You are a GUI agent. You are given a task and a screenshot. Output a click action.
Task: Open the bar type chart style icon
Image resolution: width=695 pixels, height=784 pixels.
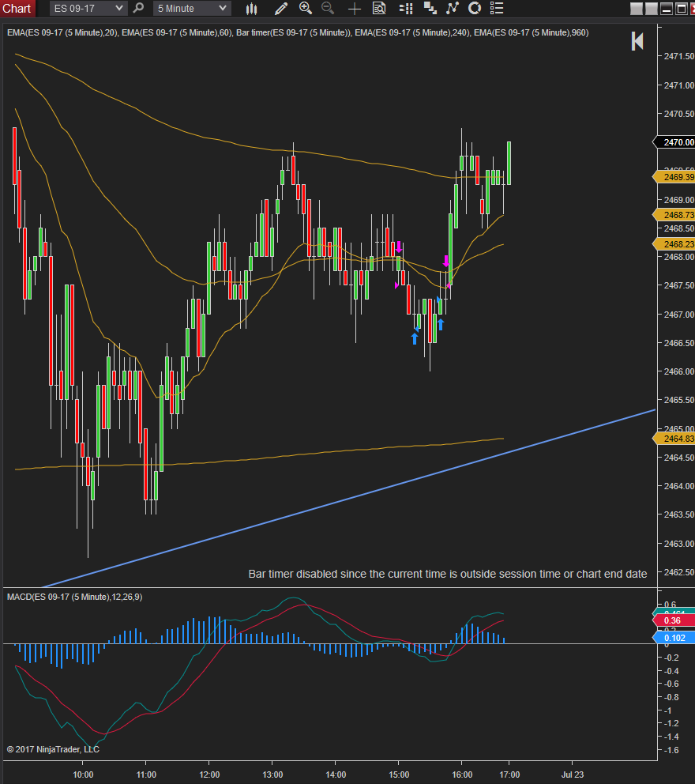pos(252,8)
